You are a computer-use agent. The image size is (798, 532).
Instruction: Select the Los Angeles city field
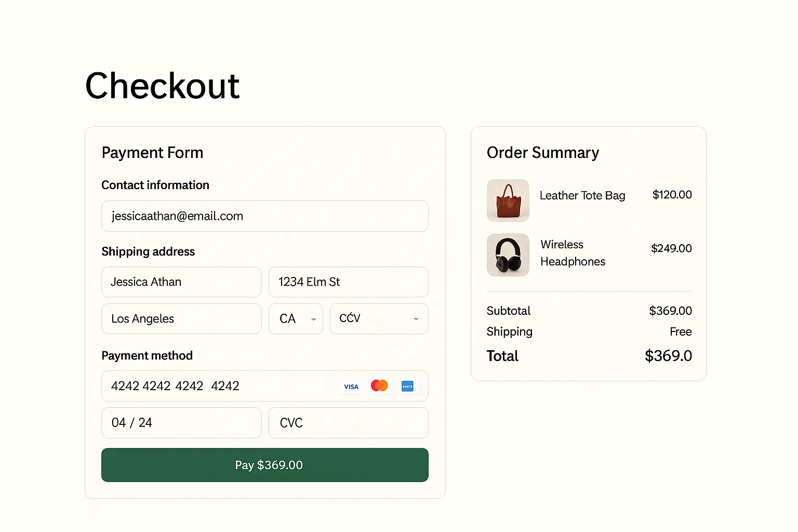[181, 318]
